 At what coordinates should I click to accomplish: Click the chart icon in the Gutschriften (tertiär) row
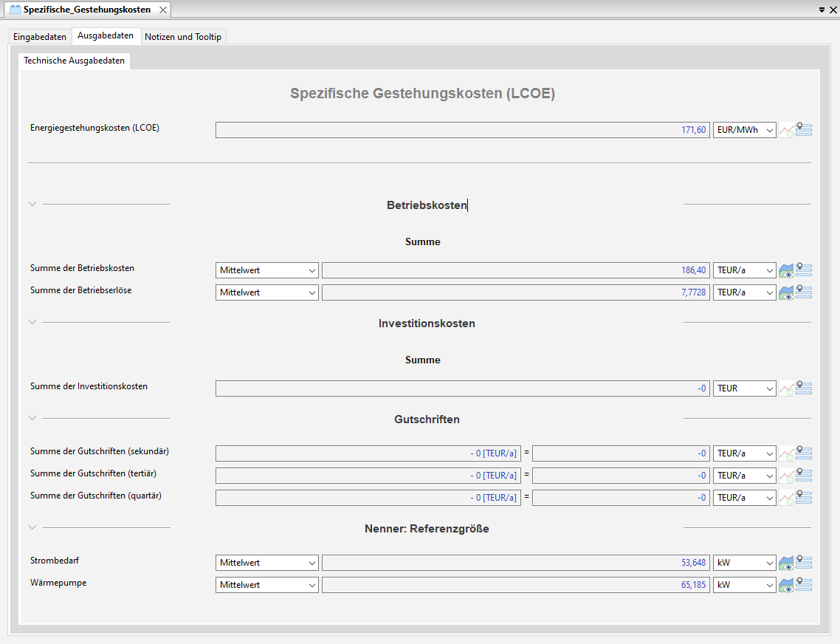[786, 476]
